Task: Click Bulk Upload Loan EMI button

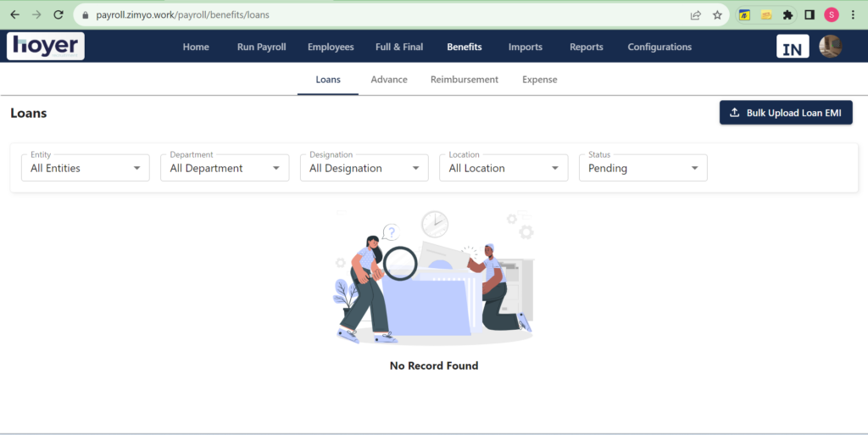Action: (x=786, y=112)
